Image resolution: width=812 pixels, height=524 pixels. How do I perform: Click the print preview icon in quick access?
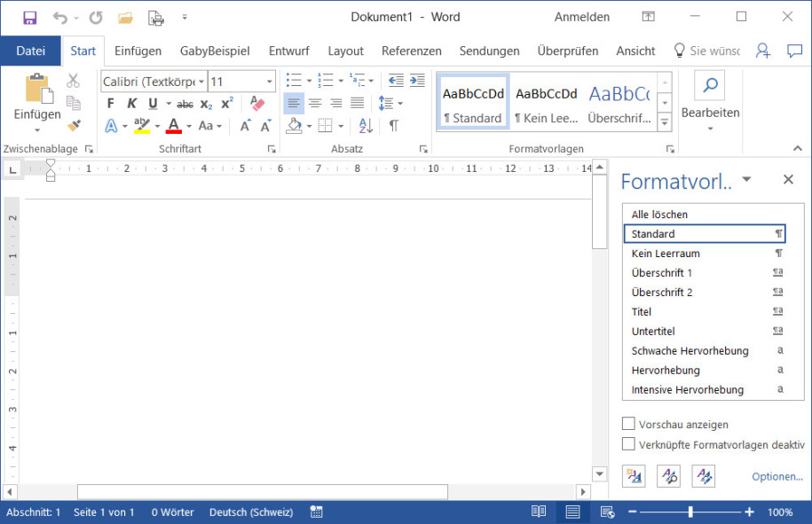(156, 18)
